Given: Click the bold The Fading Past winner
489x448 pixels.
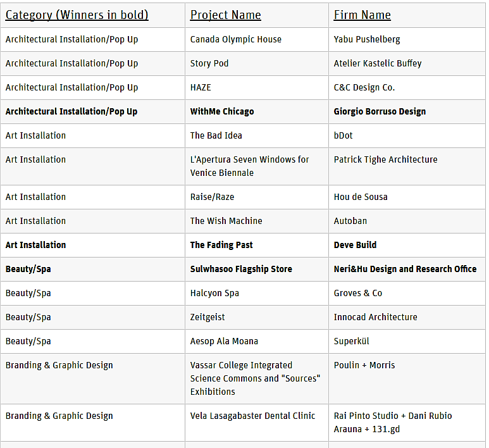Looking at the screenshot, I should (x=221, y=245).
